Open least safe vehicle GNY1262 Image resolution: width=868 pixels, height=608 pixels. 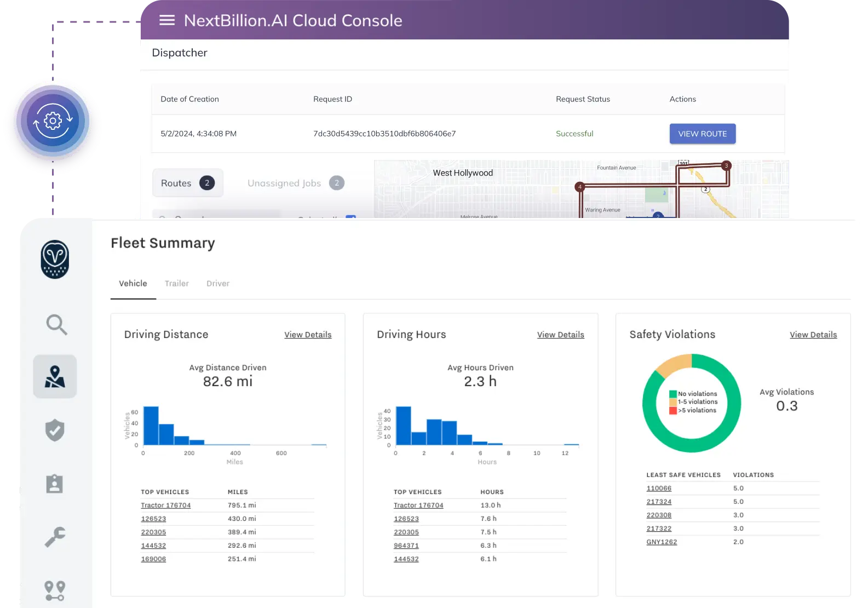click(662, 542)
